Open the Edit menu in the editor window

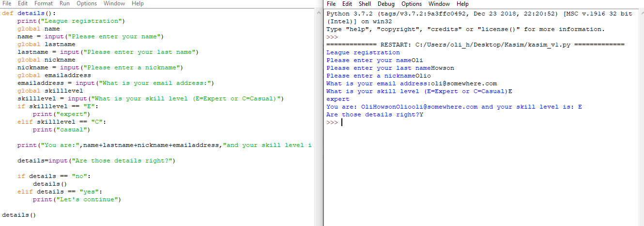pos(23,3)
